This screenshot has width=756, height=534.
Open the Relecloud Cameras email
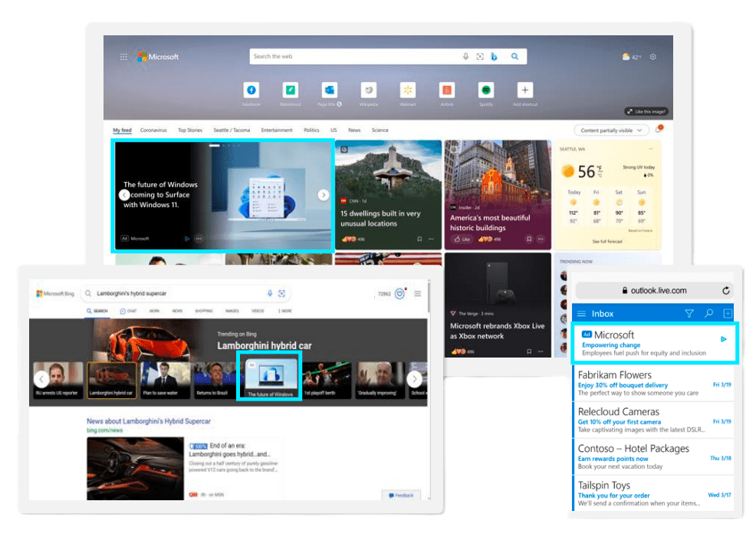pyautogui.click(x=652, y=420)
